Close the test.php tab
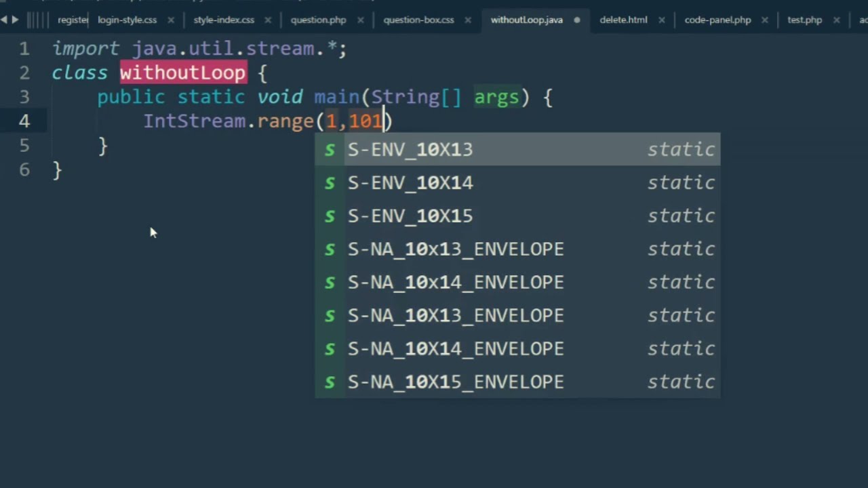Image resolution: width=868 pixels, height=488 pixels. coord(836,20)
